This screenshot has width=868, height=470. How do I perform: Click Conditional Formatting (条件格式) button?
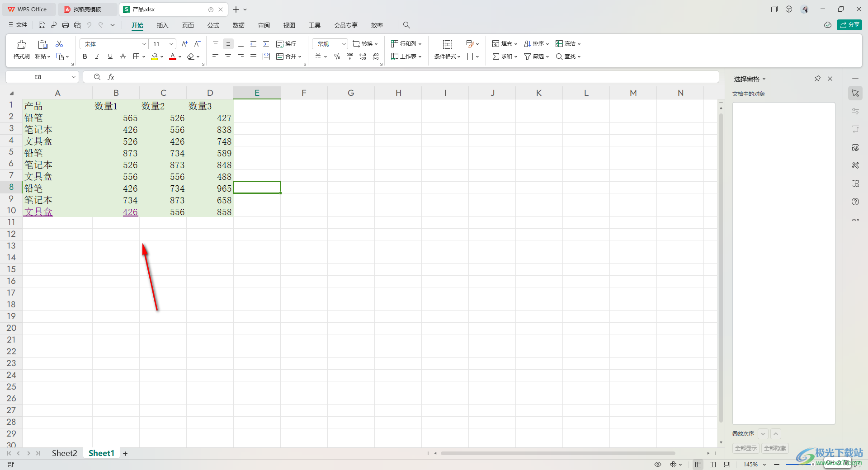click(447, 50)
